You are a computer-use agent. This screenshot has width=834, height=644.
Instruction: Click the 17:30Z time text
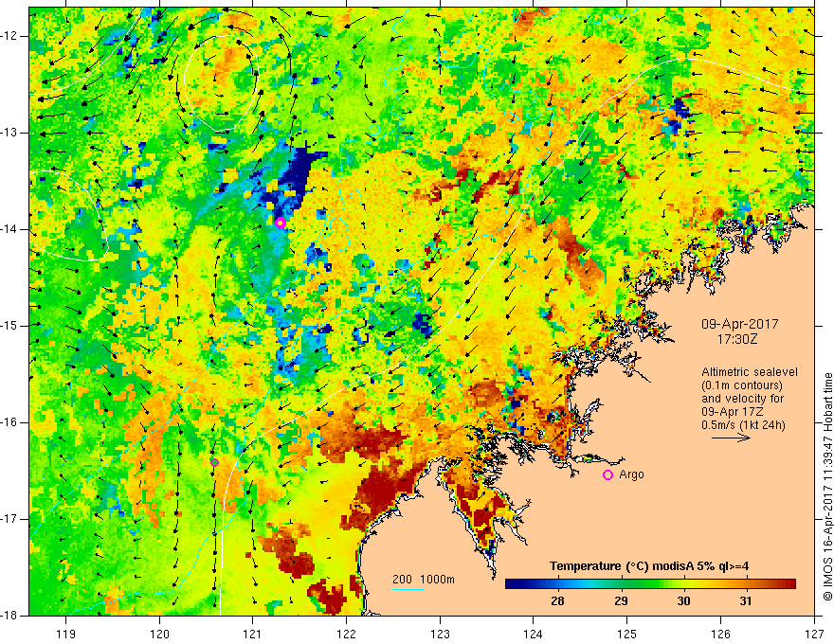pos(737,338)
